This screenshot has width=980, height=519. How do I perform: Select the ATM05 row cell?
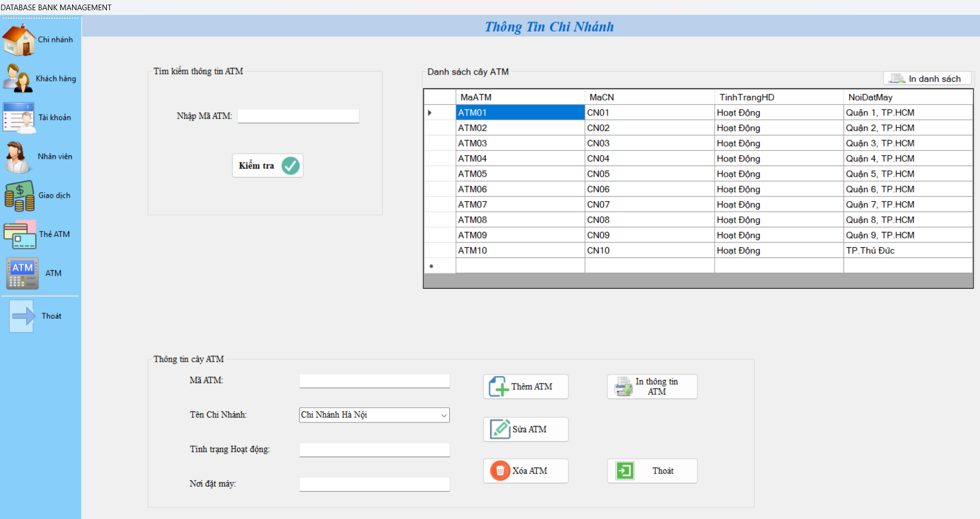click(519, 174)
